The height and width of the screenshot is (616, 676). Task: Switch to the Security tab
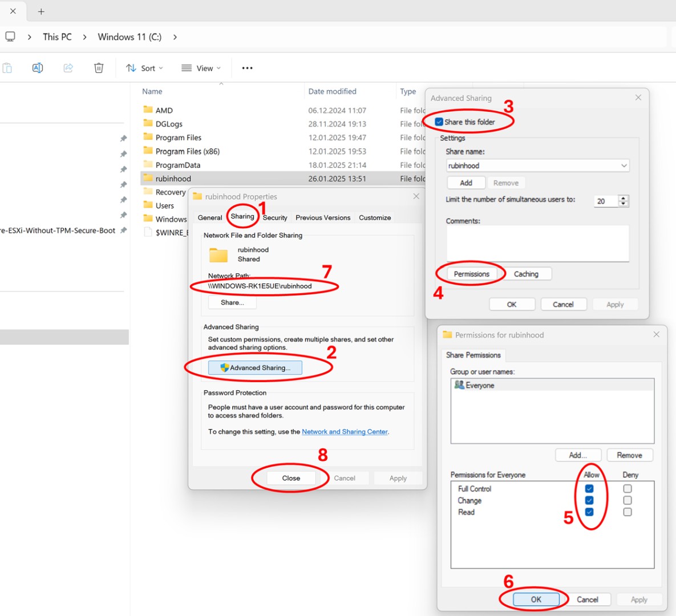point(274,218)
